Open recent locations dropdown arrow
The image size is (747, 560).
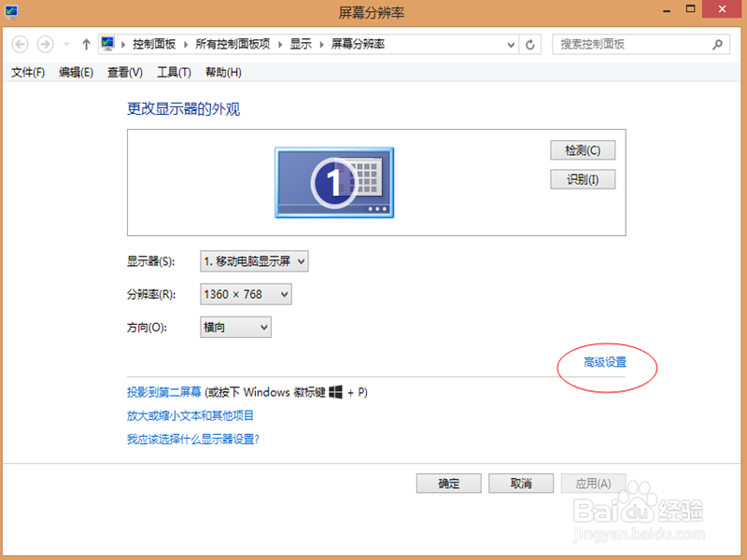(66, 44)
